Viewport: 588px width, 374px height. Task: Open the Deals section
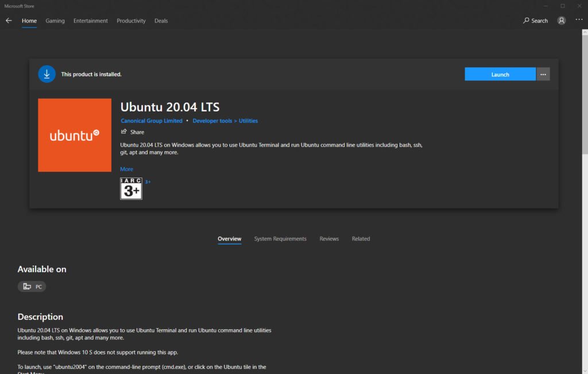click(161, 21)
